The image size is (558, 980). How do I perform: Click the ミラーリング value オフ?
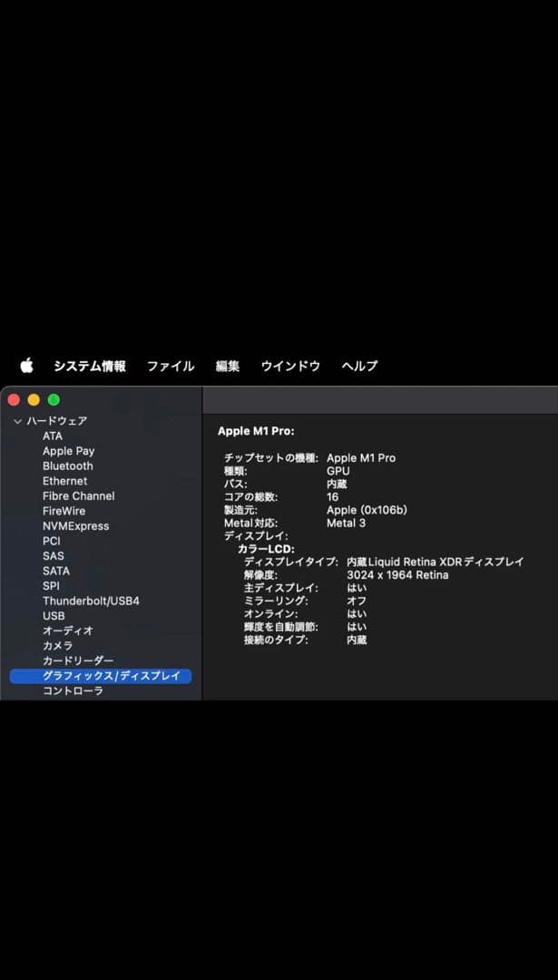[357, 602]
